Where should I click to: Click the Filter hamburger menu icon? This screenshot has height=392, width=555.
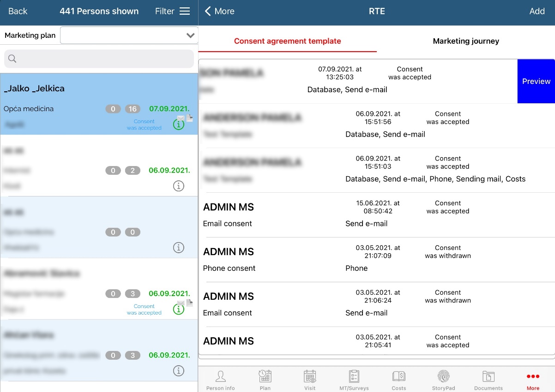click(x=185, y=12)
